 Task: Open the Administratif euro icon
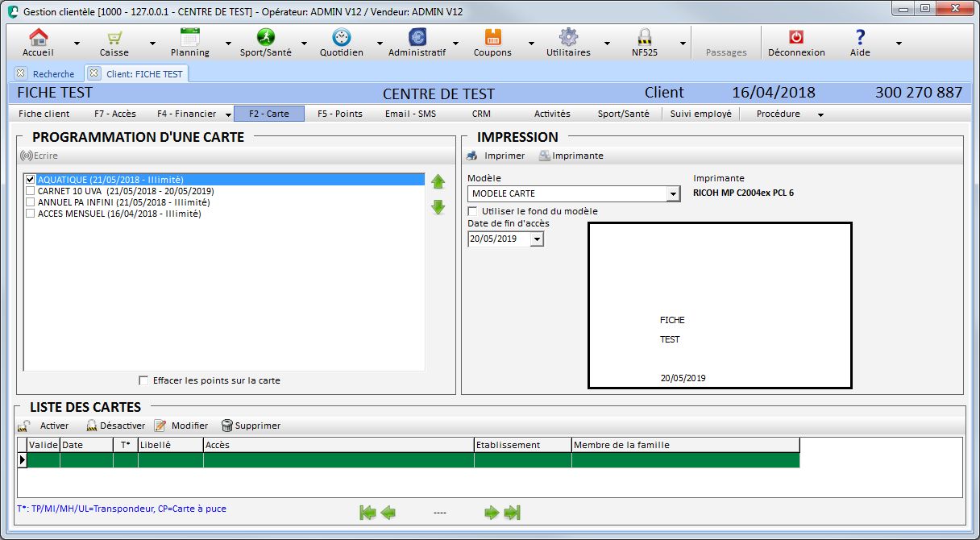(x=417, y=38)
